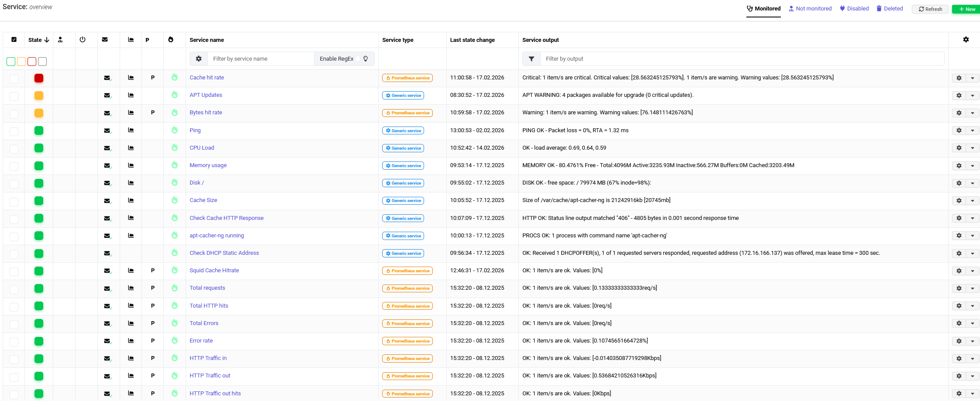Switch to the Not monitored tab
Screen dimensions: 980x401
tap(810, 9)
